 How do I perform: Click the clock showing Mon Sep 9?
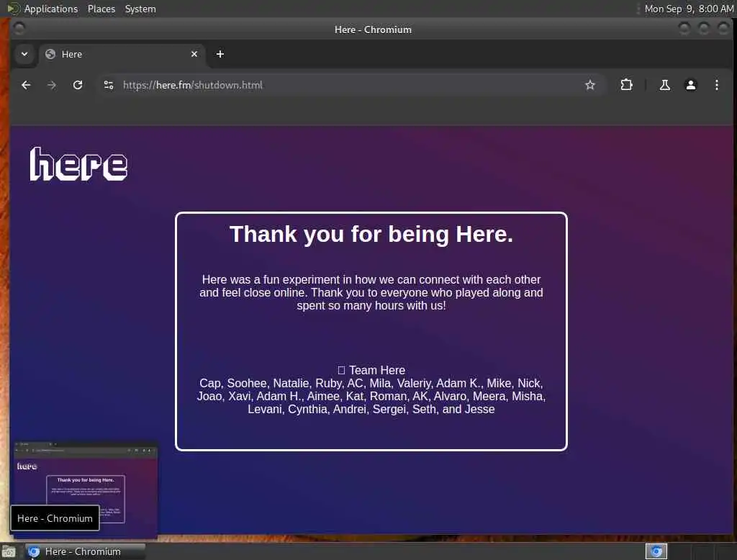click(x=689, y=9)
